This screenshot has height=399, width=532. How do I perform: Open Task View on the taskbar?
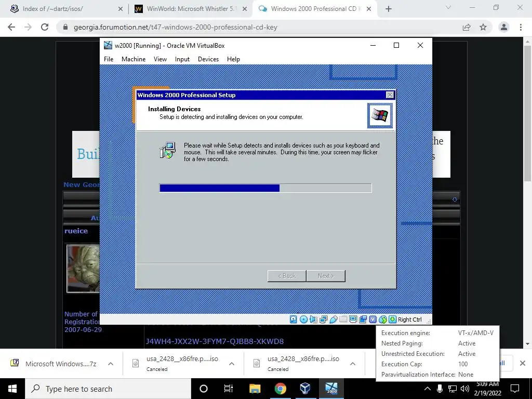pyautogui.click(x=229, y=389)
